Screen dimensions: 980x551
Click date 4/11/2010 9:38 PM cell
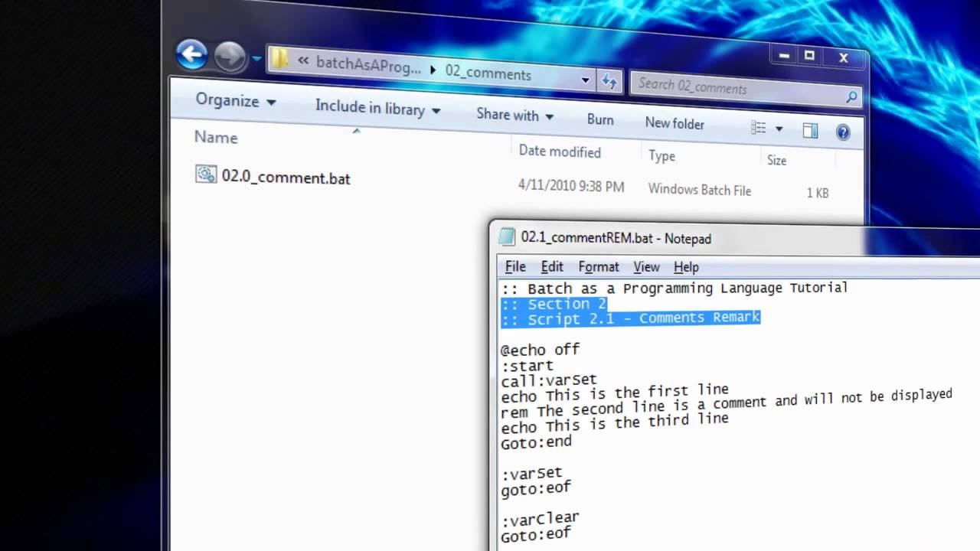[x=571, y=186]
